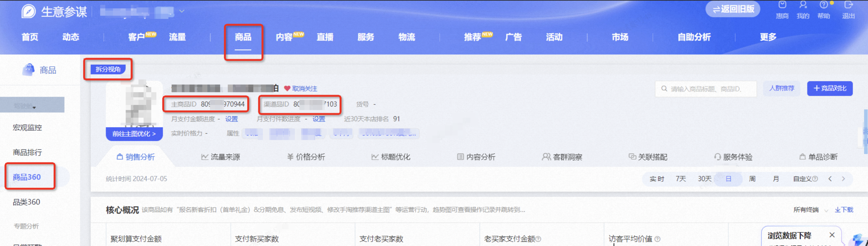This screenshot has width=868, height=246.
Task: Select the 7天 time range
Action: point(680,179)
